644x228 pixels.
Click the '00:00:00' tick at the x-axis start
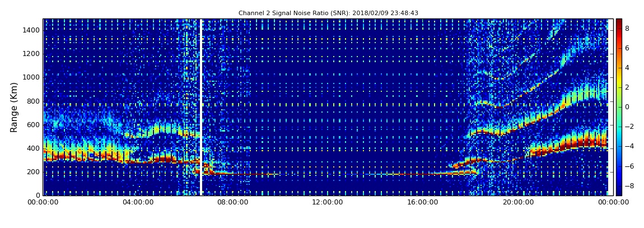(43, 202)
